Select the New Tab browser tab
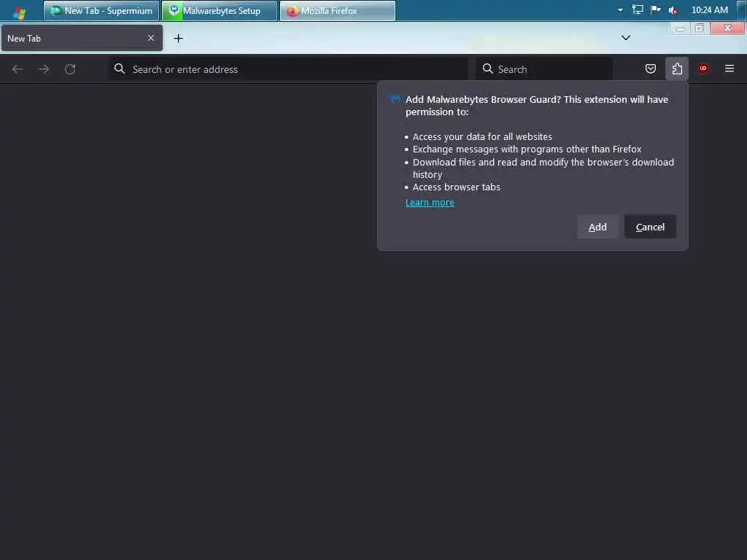The image size is (747, 560). pos(82,38)
